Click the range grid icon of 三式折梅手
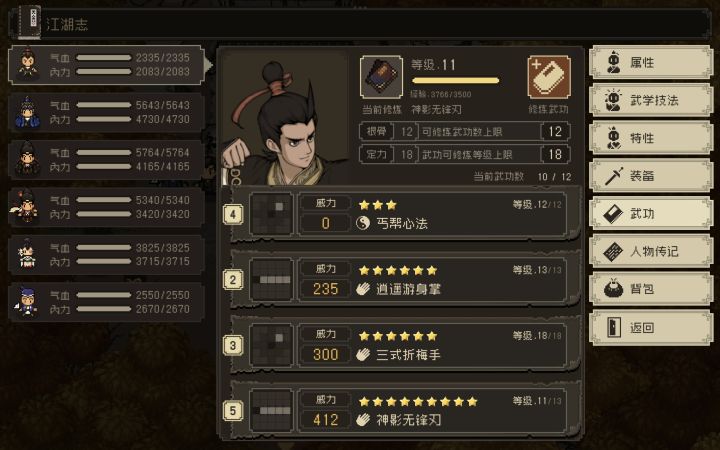720x450 pixels. (271, 345)
